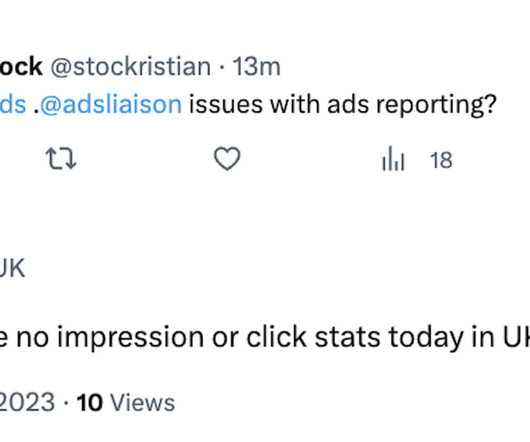Click the bold 10 views number
Image resolution: width=530 pixels, height=442 pixels.
90,403
